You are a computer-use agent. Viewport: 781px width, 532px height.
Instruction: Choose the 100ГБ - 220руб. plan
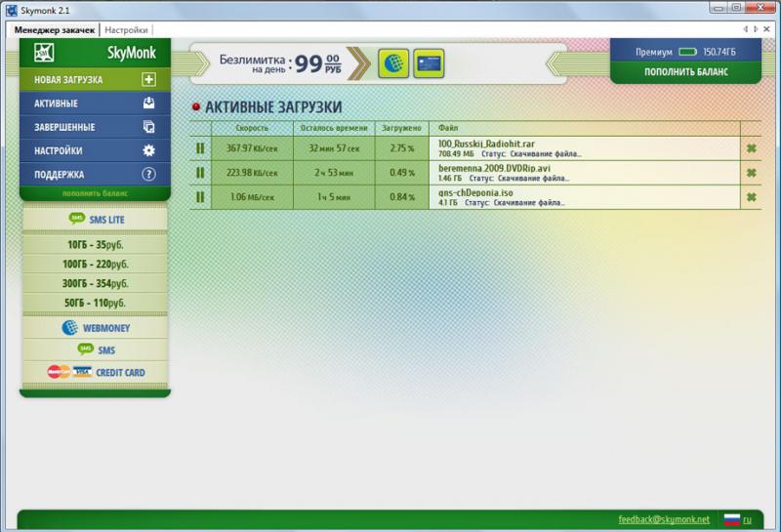95,264
